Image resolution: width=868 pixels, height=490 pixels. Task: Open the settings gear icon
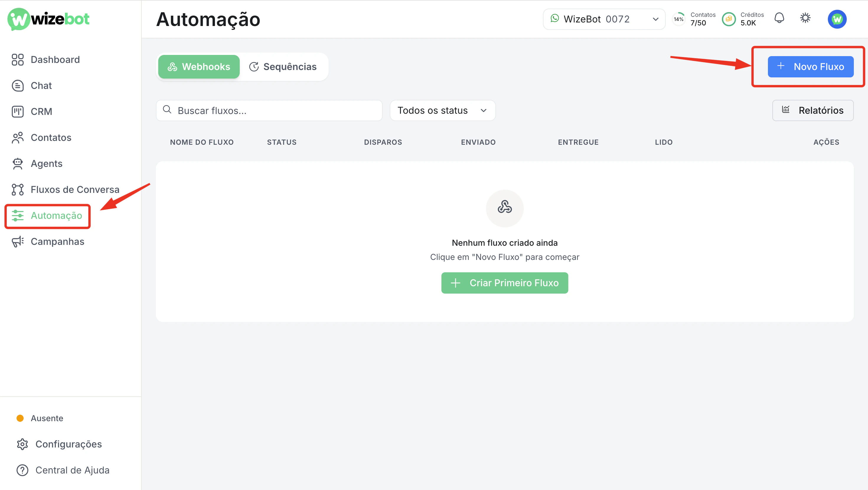click(805, 18)
